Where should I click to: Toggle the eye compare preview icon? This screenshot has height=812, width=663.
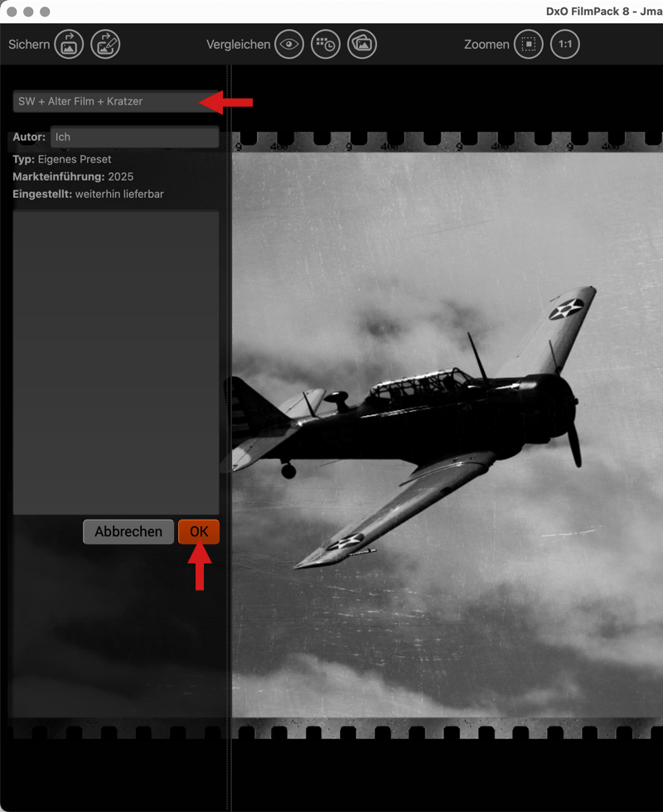289,45
